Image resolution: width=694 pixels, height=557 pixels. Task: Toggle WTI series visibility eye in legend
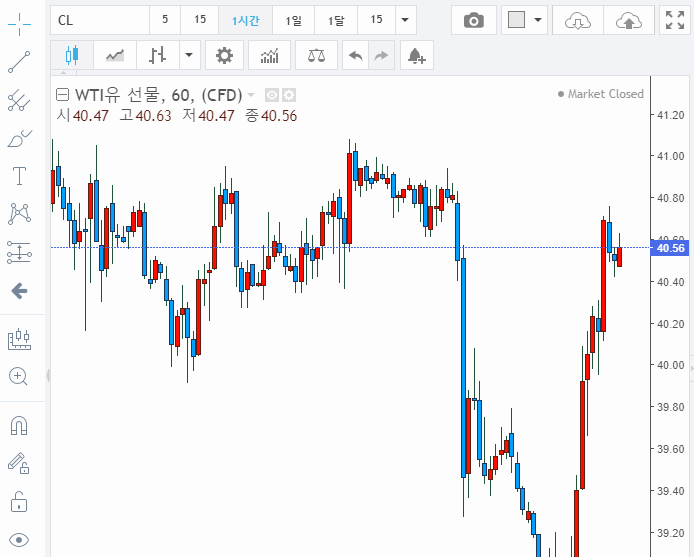(x=272, y=95)
